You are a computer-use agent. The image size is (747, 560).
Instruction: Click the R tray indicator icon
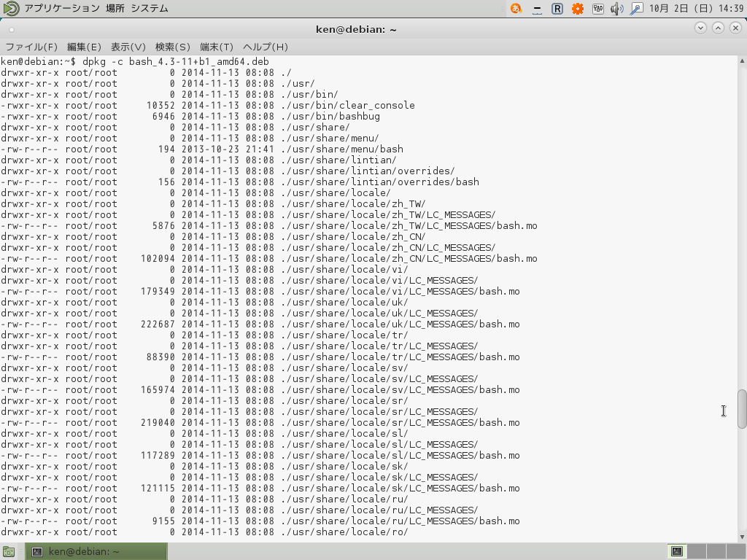pos(557,9)
